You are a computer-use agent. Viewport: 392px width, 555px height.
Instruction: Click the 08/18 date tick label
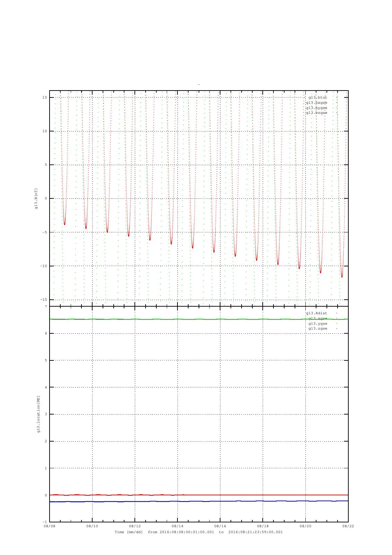coord(263,526)
